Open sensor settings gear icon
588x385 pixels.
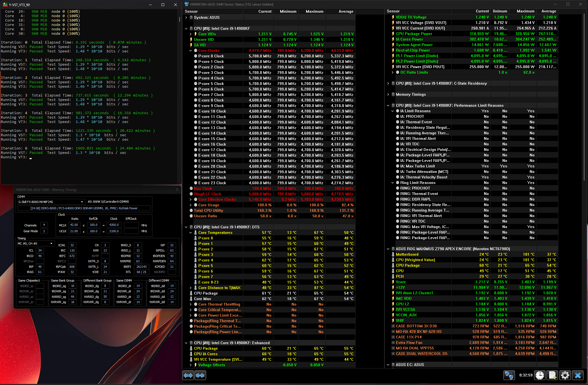tap(565, 375)
